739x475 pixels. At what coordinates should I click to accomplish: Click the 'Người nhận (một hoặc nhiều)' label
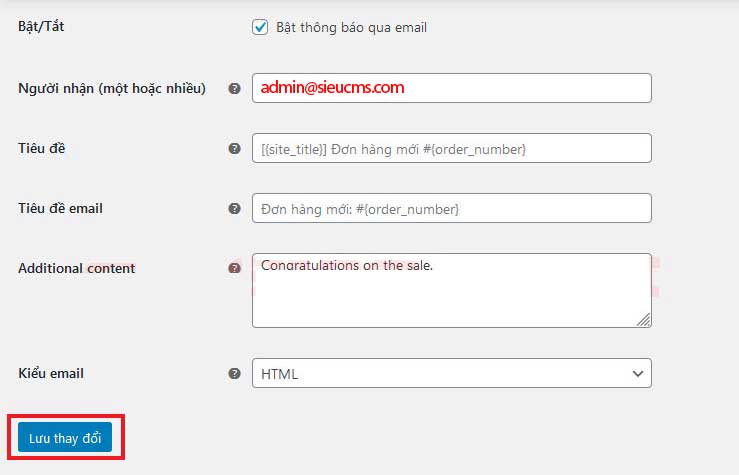pyautogui.click(x=112, y=88)
